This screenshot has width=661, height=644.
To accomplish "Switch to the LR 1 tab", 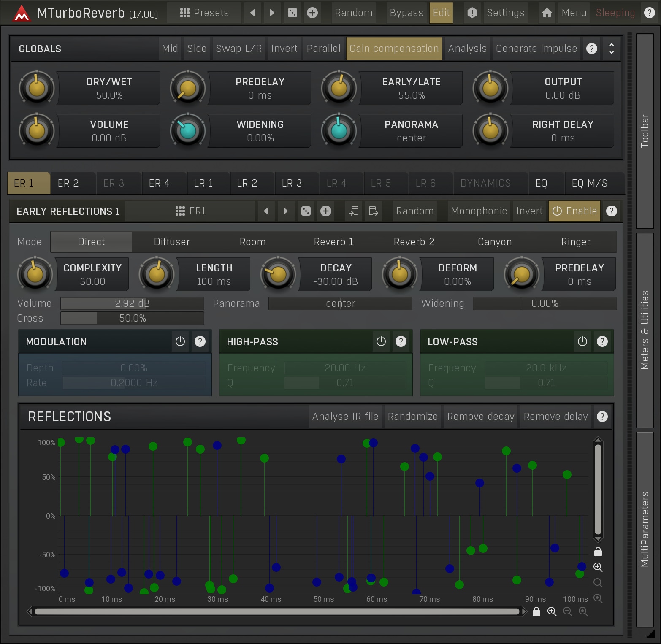I will click(203, 183).
